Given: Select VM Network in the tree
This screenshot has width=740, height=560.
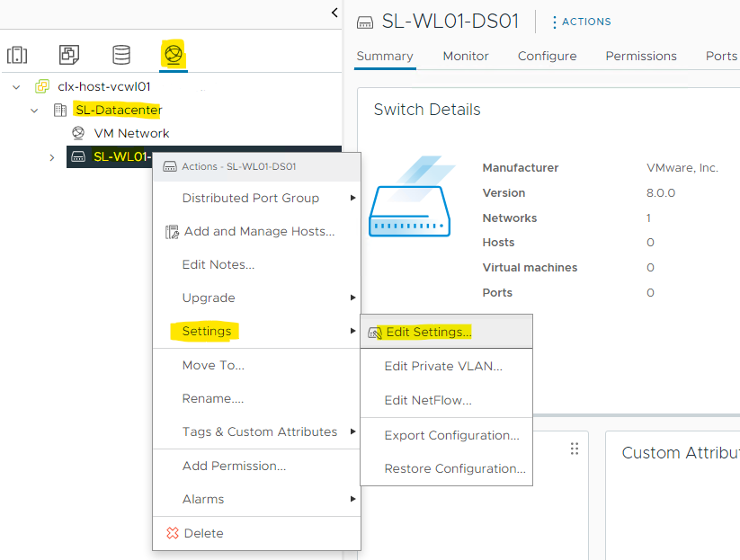Looking at the screenshot, I should click(131, 133).
